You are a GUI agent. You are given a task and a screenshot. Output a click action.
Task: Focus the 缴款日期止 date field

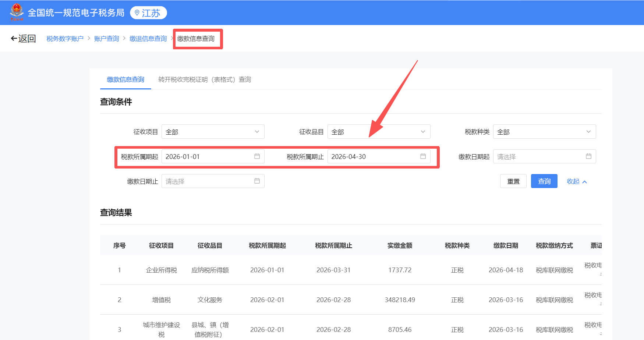click(213, 181)
